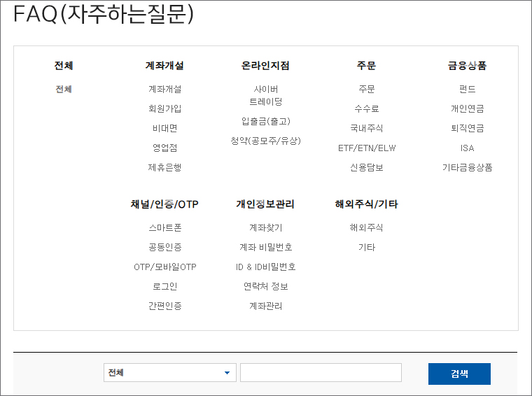532x396 pixels.
Task: Select the 비대면 category link
Action: coord(164,129)
